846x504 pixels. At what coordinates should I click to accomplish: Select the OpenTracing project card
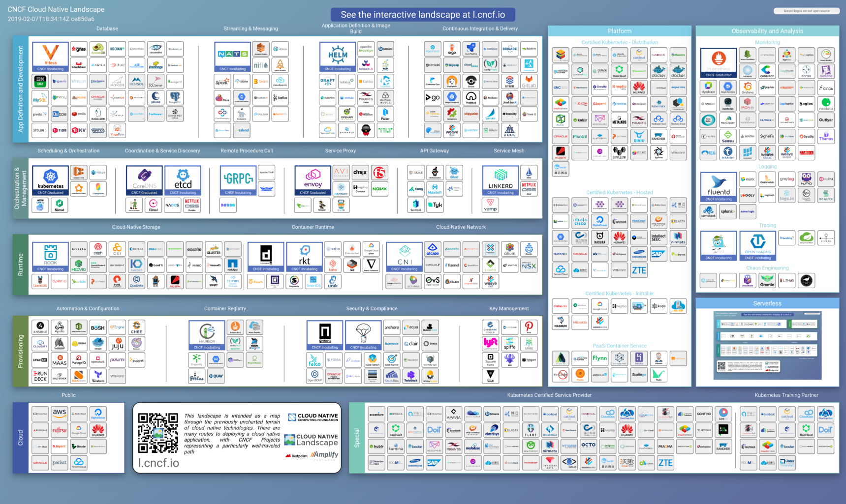click(x=758, y=245)
